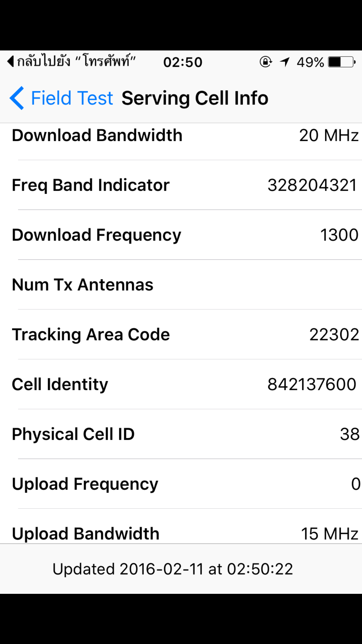Image resolution: width=362 pixels, height=644 pixels.
Task: Tap the 02:50 status bar clock
Action: (x=183, y=62)
